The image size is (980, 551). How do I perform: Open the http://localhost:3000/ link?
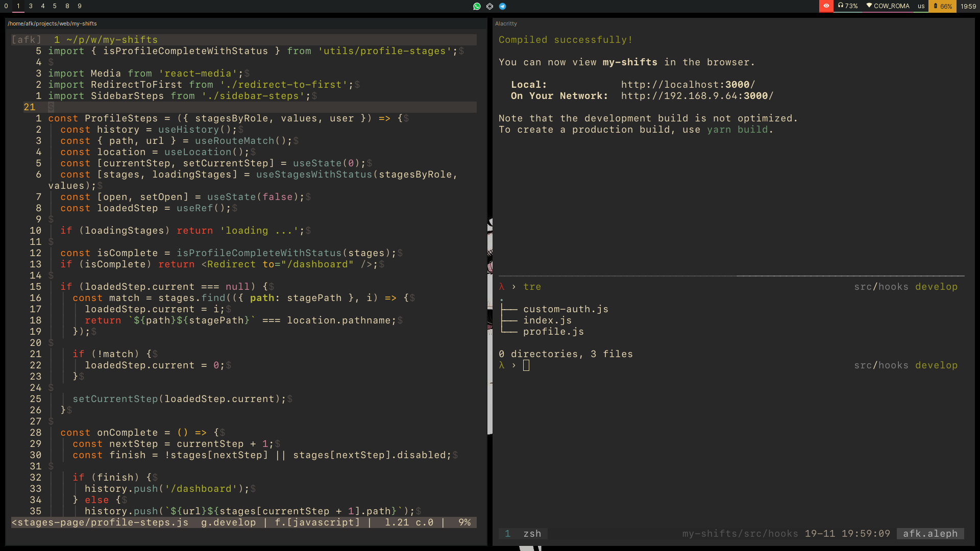point(688,85)
